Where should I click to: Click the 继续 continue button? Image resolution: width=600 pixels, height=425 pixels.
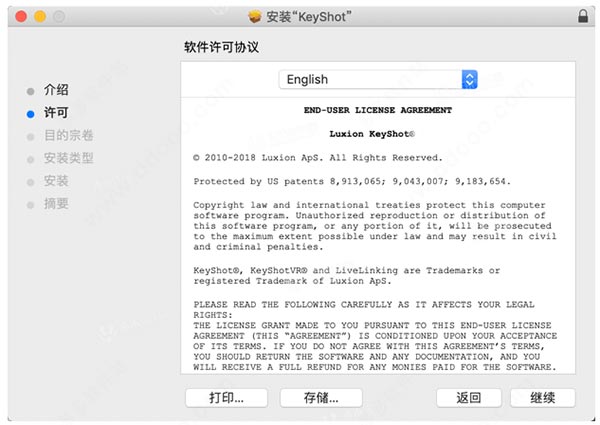click(x=543, y=398)
